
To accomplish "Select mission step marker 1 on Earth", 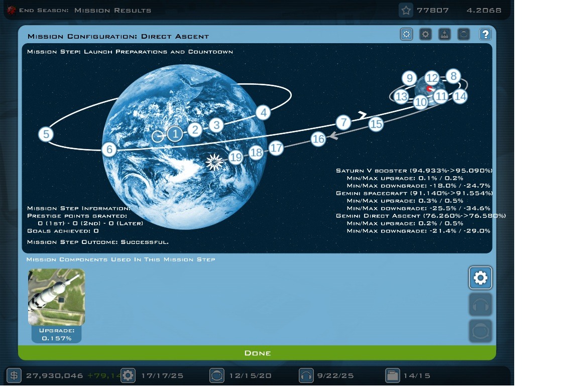I will pyautogui.click(x=175, y=134).
